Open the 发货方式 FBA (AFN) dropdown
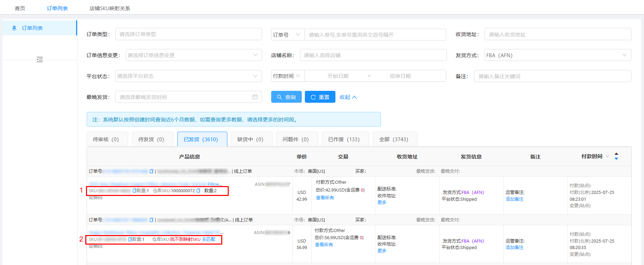Image resolution: width=644 pixels, height=265 pixels. [x=557, y=55]
